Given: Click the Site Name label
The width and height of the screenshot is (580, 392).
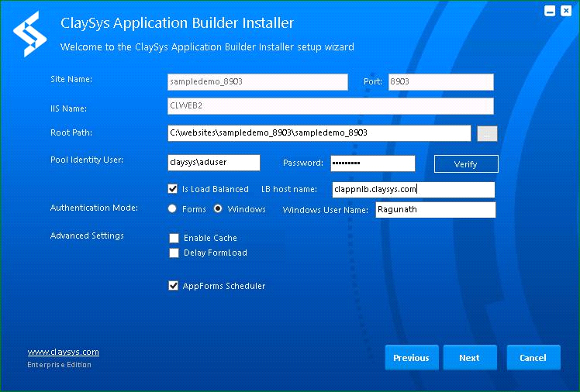Looking at the screenshot, I should (x=71, y=79).
